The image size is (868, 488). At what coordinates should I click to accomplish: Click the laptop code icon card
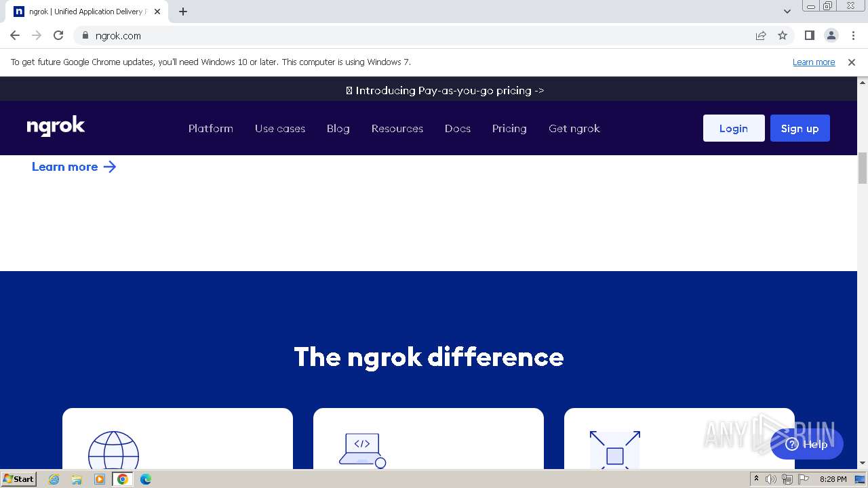pyautogui.click(x=362, y=450)
